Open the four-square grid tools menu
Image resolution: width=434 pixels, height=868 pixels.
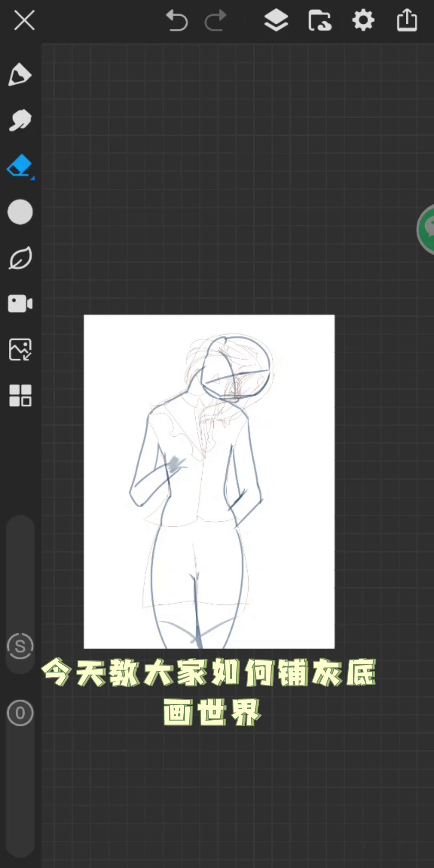20,395
